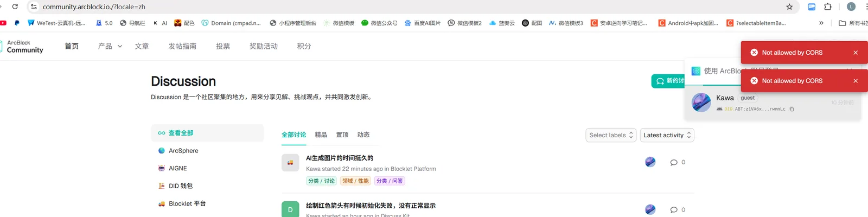This screenshot has width=868, height=217.
Task: Click the error icon in the lower CORS alert
Action: 754,81
